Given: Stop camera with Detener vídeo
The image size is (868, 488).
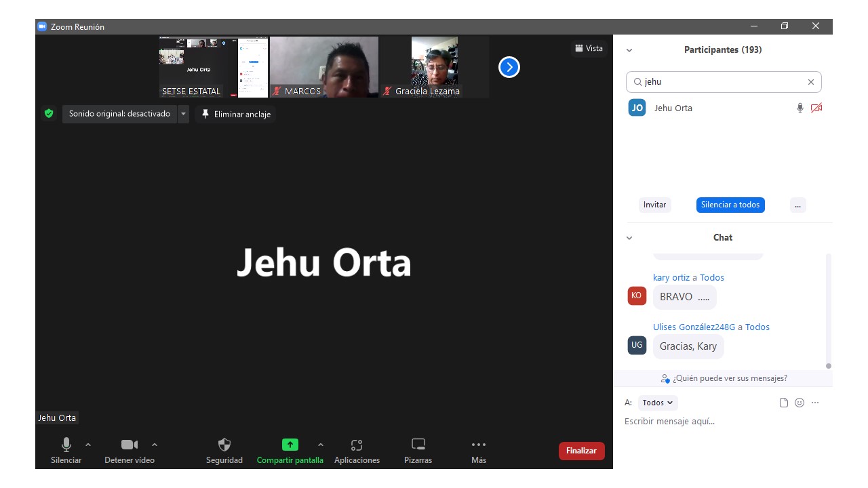Looking at the screenshot, I should point(130,451).
